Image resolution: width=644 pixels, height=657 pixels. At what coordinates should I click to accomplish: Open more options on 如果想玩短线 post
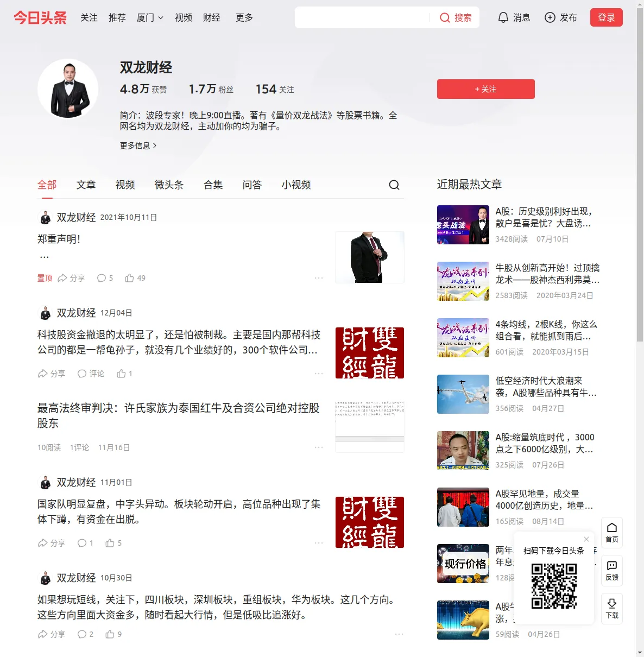tap(399, 634)
